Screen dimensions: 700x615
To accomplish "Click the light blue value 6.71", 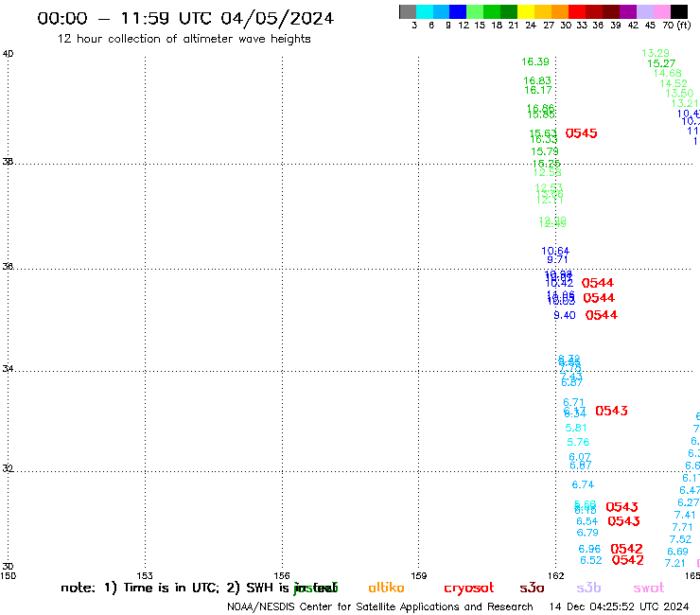I will click(x=573, y=402).
